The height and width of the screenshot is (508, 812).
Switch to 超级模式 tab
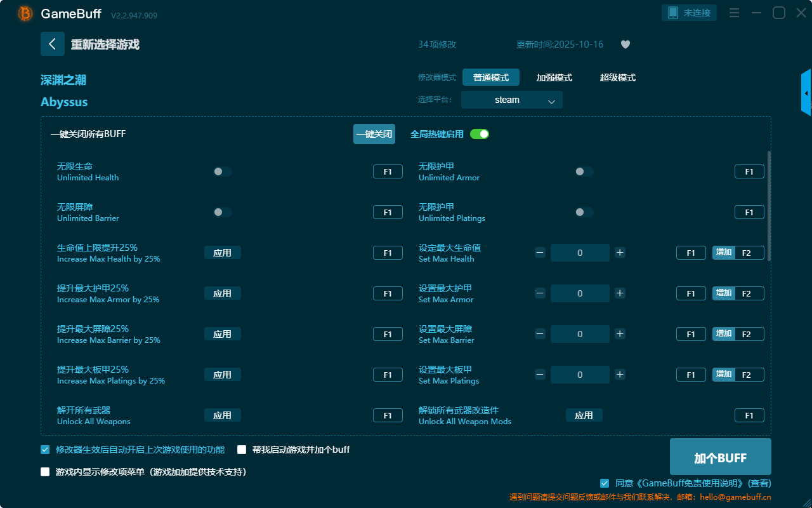pos(617,77)
